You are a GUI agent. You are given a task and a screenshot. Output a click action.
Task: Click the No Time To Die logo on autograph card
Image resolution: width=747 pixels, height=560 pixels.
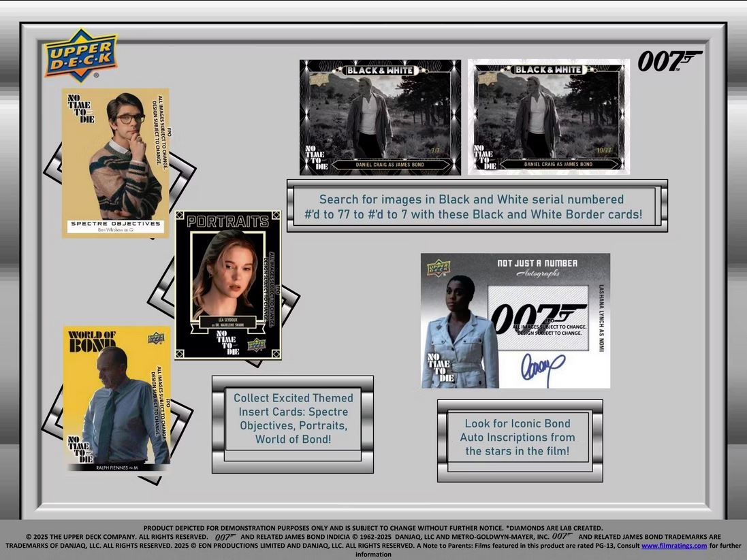(439, 367)
